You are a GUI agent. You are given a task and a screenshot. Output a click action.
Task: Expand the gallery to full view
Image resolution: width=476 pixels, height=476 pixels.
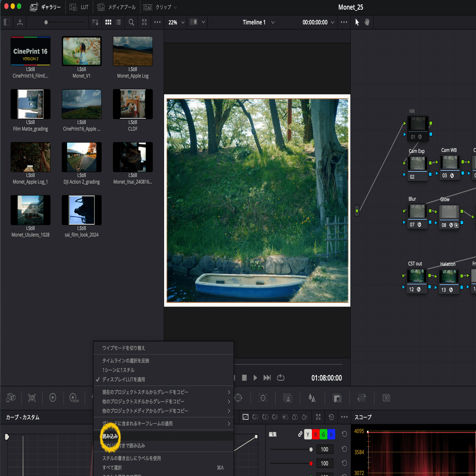pyautogui.click(x=144, y=22)
